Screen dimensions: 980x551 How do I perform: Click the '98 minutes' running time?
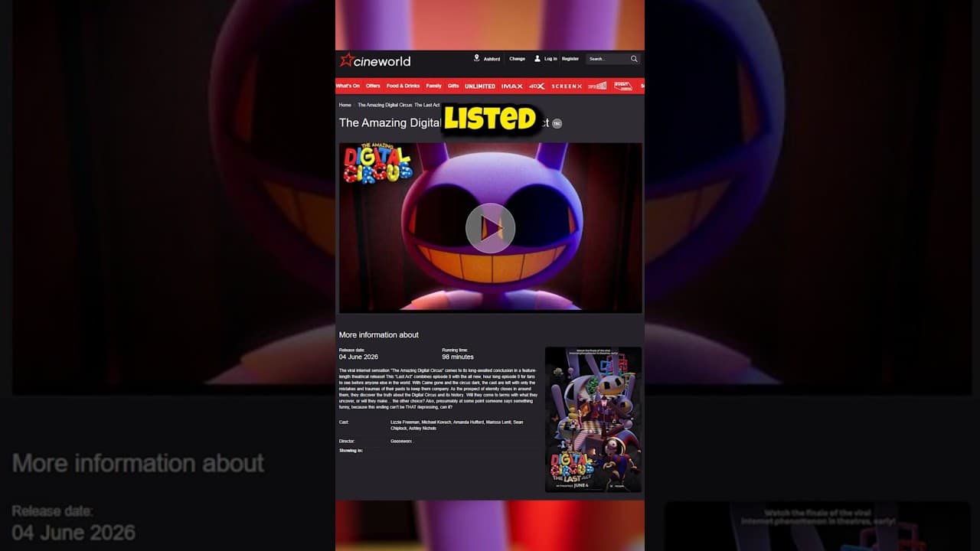[458, 357]
